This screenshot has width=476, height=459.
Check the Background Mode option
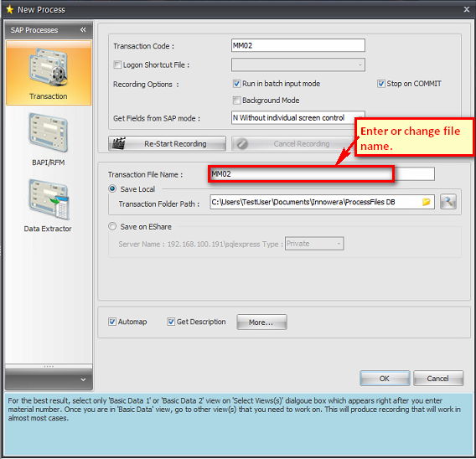tap(237, 101)
